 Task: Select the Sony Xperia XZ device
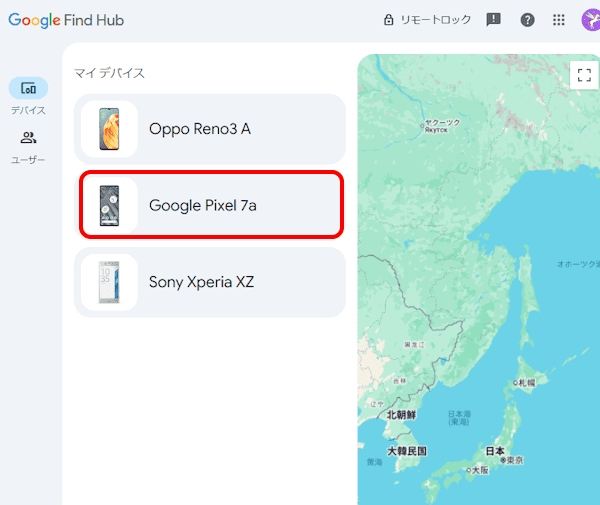pyautogui.click(x=210, y=282)
